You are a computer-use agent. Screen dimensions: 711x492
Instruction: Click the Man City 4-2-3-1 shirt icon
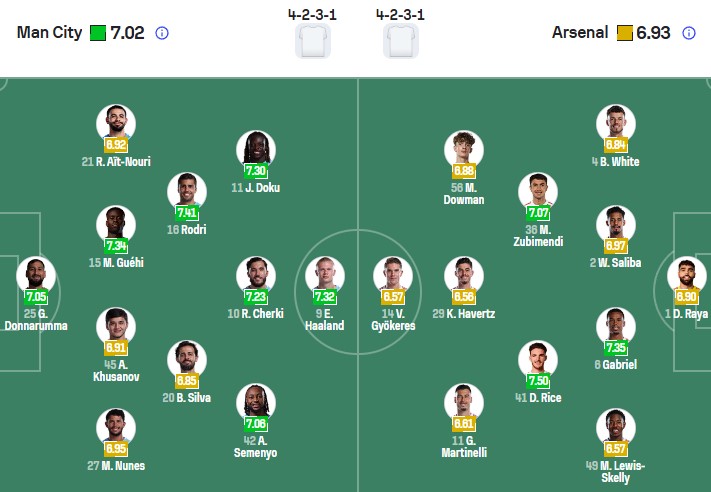point(312,42)
